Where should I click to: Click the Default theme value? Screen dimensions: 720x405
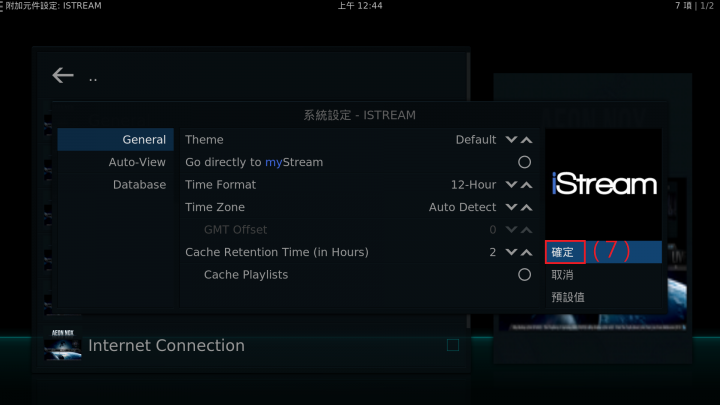[x=476, y=140]
